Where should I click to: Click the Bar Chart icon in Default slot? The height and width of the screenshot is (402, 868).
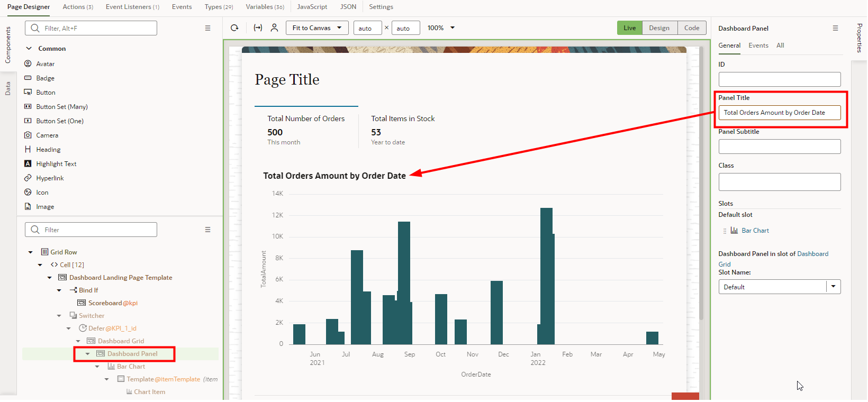click(734, 230)
